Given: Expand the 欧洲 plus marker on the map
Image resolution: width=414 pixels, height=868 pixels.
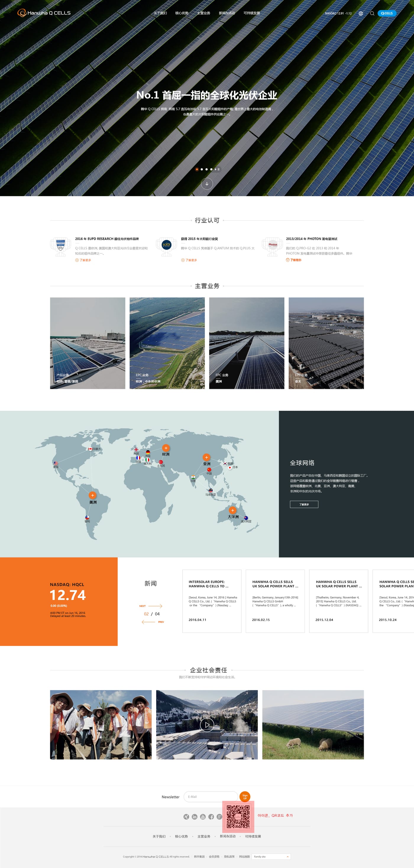Looking at the screenshot, I should pyautogui.click(x=166, y=448).
